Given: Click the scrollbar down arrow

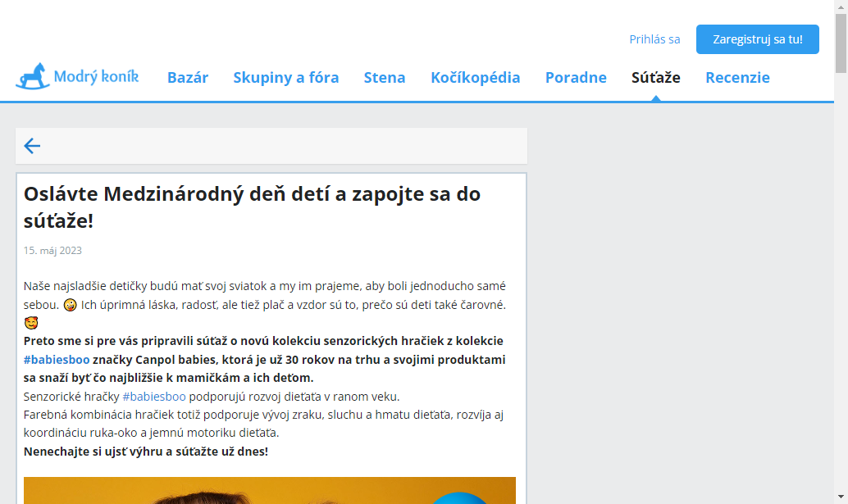Looking at the screenshot, I should [841, 497].
